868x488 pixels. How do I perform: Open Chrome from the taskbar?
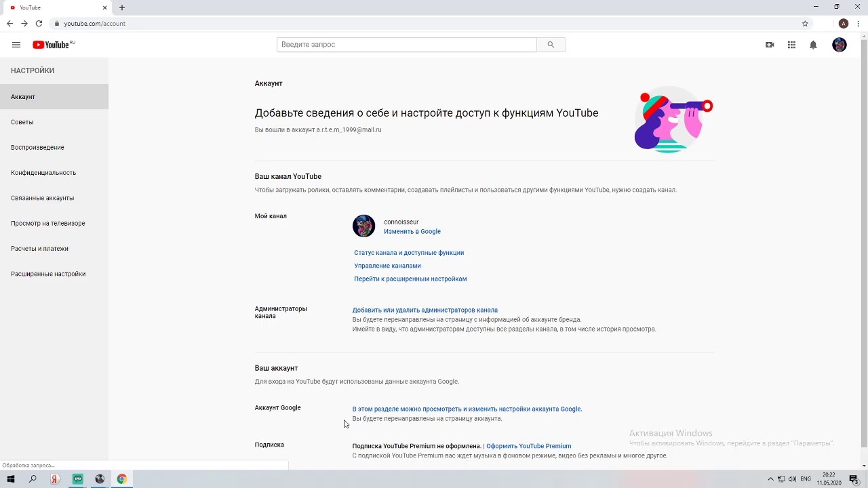121,479
